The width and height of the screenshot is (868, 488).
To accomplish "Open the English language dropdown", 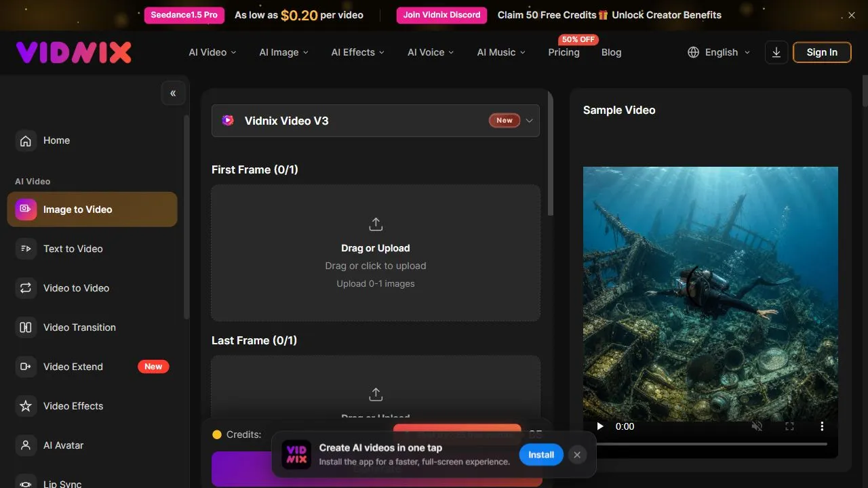I will [719, 52].
